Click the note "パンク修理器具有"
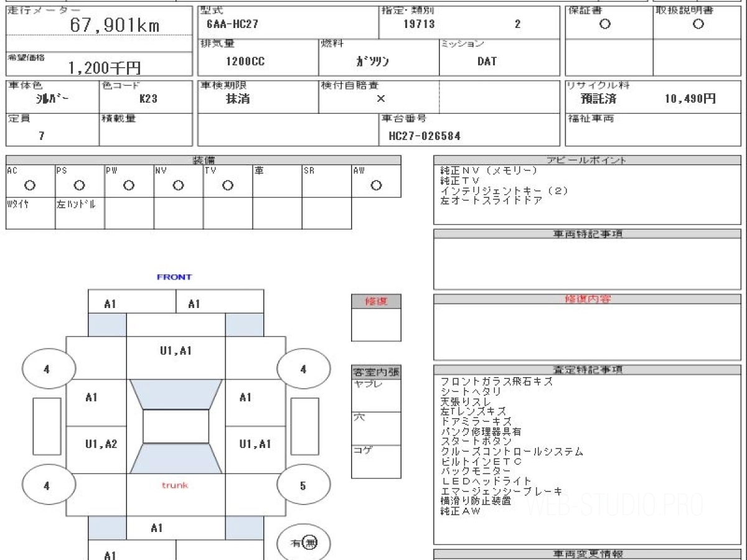The width and height of the screenshot is (747, 560). pos(481,431)
